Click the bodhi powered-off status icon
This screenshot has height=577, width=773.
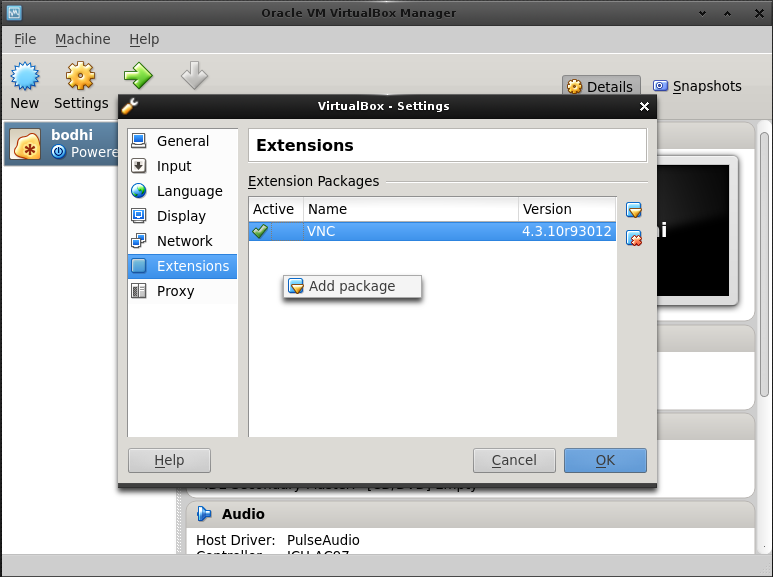59,152
